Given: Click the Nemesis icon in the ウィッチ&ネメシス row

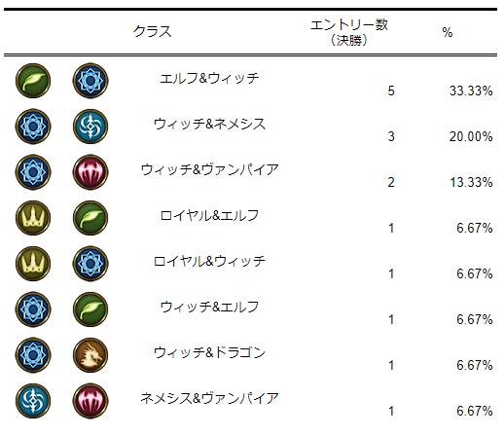Looking at the screenshot, I should (x=90, y=127).
